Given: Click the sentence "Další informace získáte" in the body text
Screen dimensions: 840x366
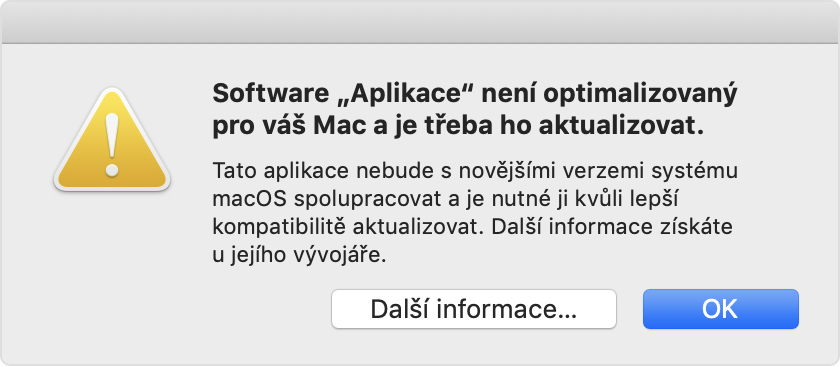Looking at the screenshot, I should [x=609, y=227].
